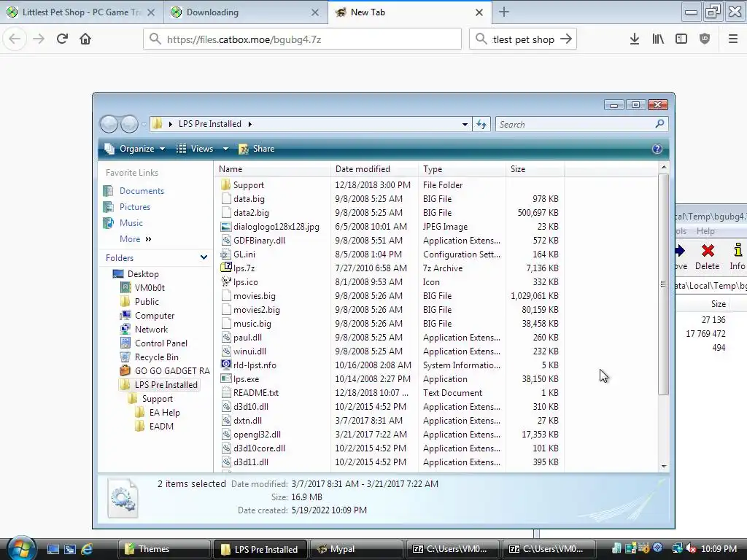The width and height of the screenshot is (747, 560).
Task: Go to the browser home page
Action: pyautogui.click(x=85, y=39)
